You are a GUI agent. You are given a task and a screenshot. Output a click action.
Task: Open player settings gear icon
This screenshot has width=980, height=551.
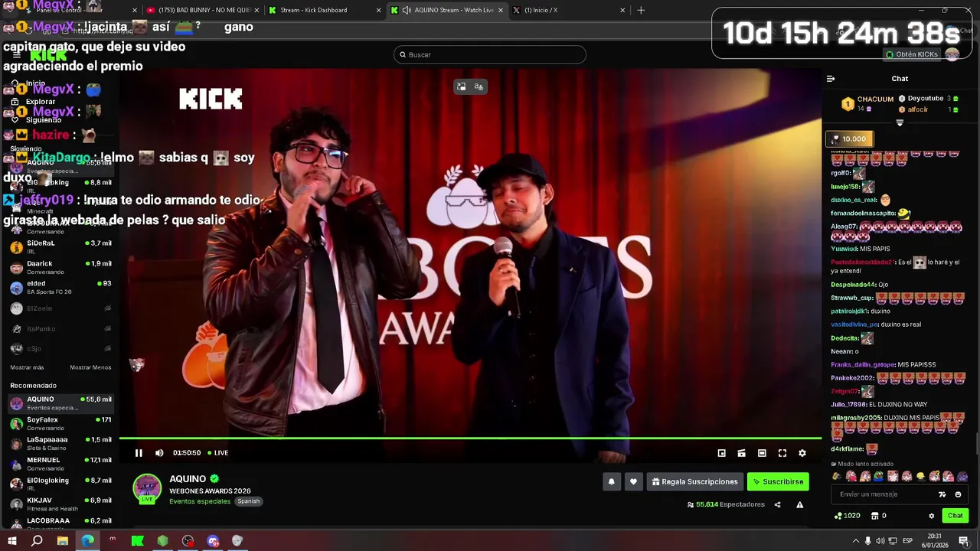(802, 453)
